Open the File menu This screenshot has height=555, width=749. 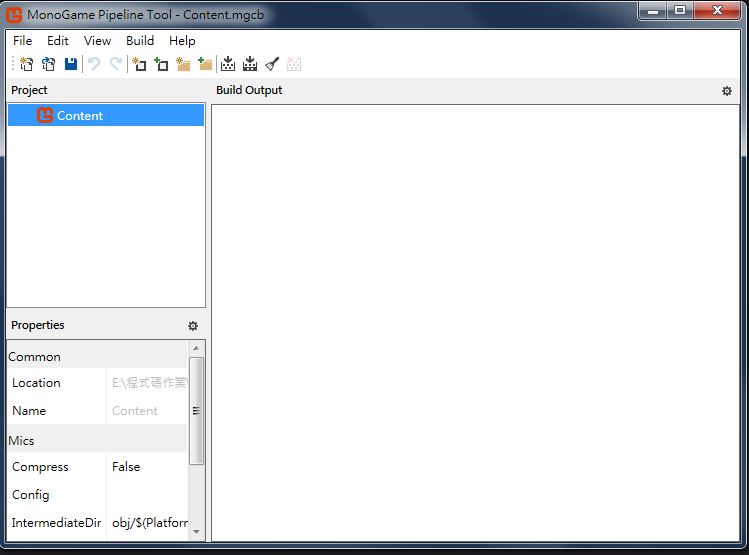click(x=22, y=41)
